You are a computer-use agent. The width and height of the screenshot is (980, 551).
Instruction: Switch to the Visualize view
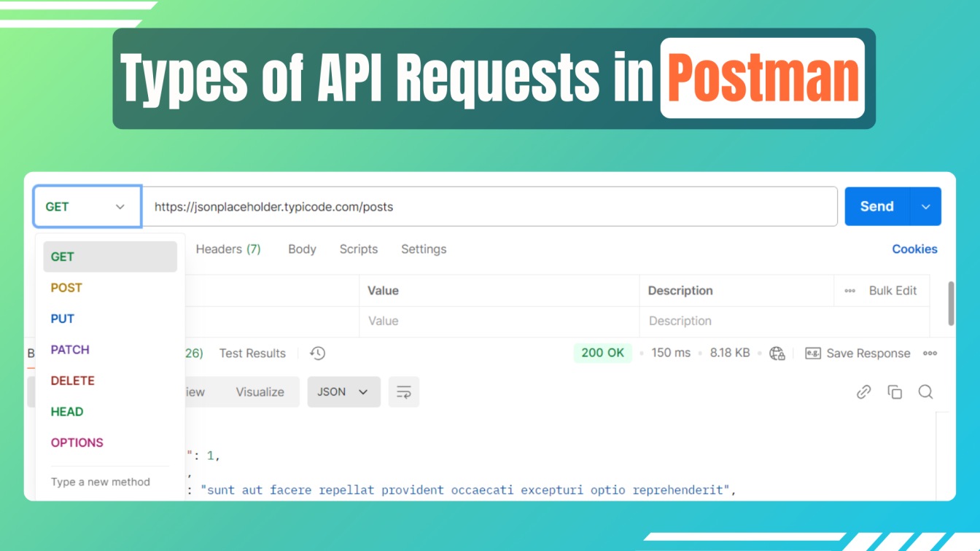(x=260, y=392)
